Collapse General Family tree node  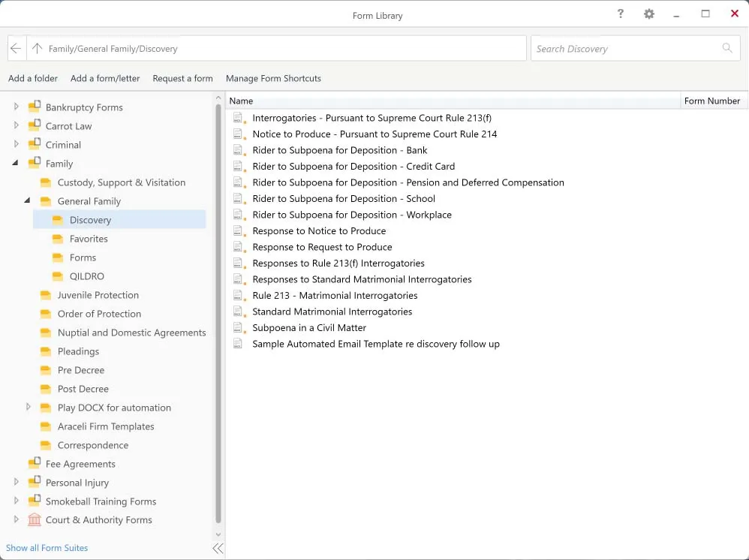28,200
